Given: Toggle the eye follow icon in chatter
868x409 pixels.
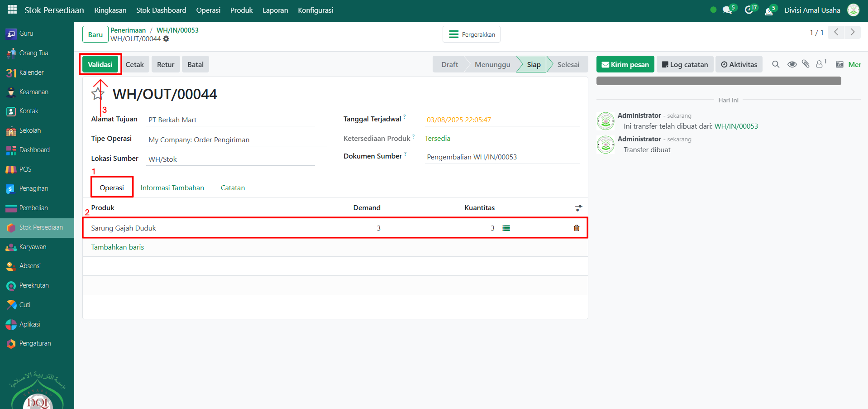Looking at the screenshot, I should 792,64.
